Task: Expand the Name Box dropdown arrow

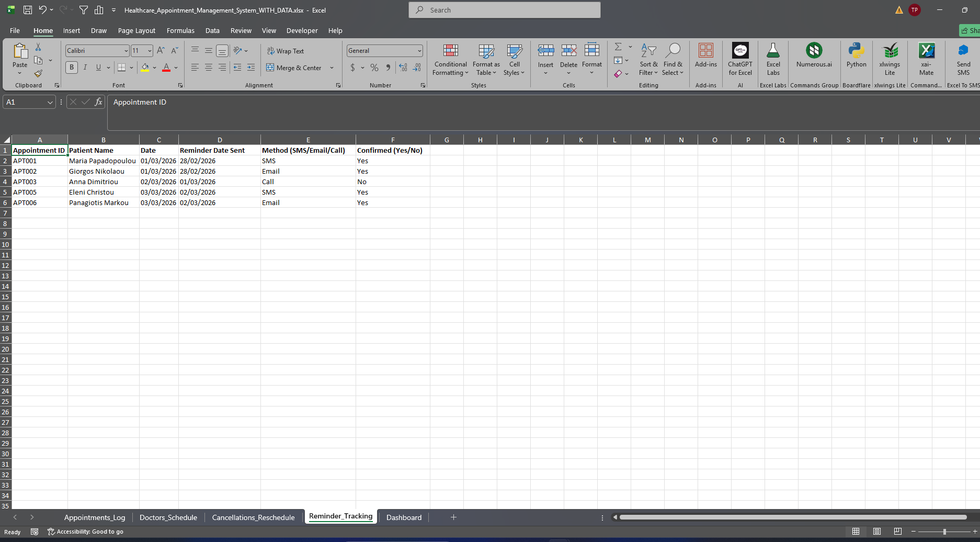Action: (50, 103)
